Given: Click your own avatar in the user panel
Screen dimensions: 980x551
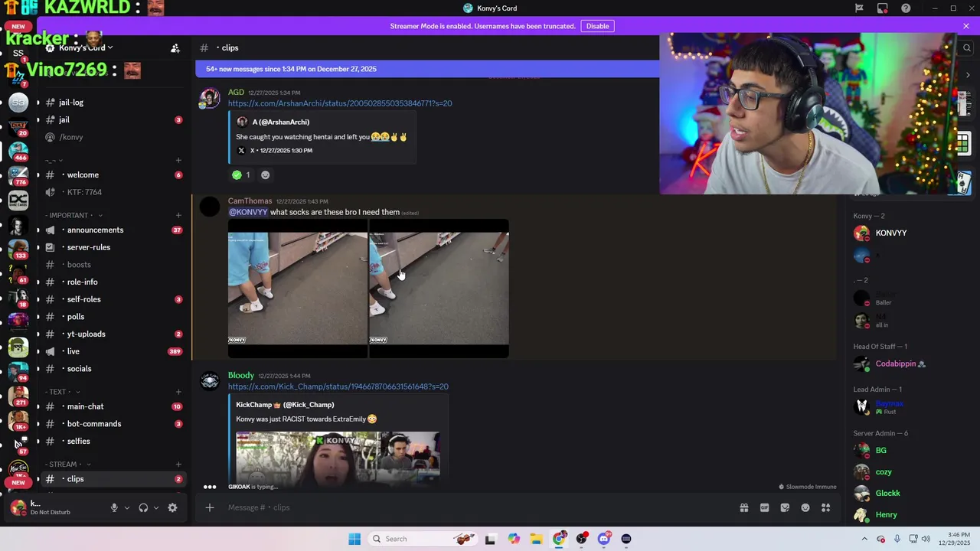Looking at the screenshot, I should coord(18,507).
